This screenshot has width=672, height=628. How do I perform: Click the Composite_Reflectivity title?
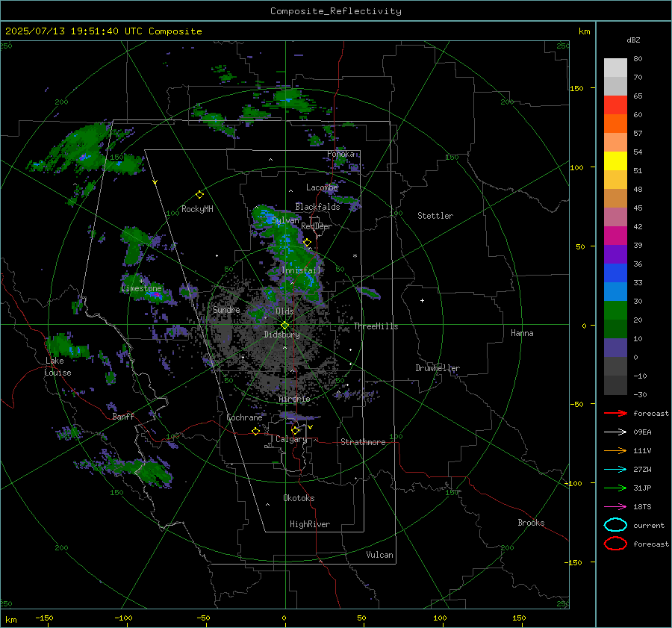coord(336,11)
